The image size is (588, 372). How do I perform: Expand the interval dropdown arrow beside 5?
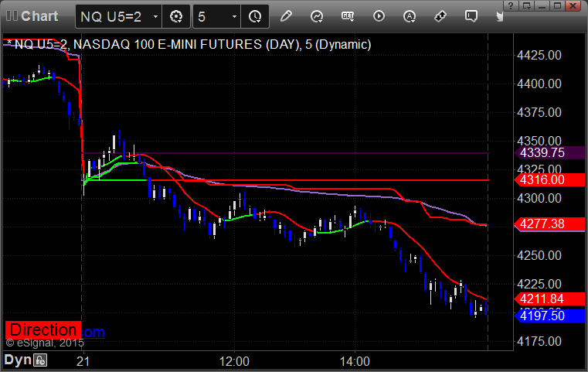pyautogui.click(x=234, y=16)
